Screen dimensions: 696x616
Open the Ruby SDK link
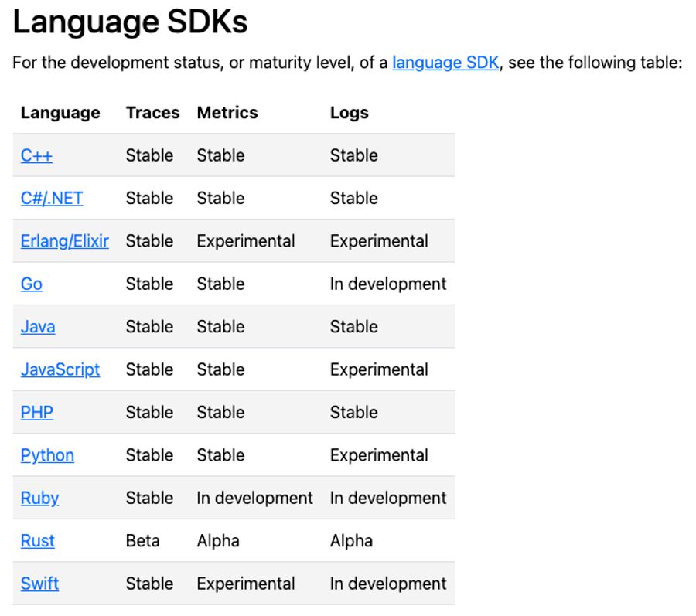tap(40, 498)
